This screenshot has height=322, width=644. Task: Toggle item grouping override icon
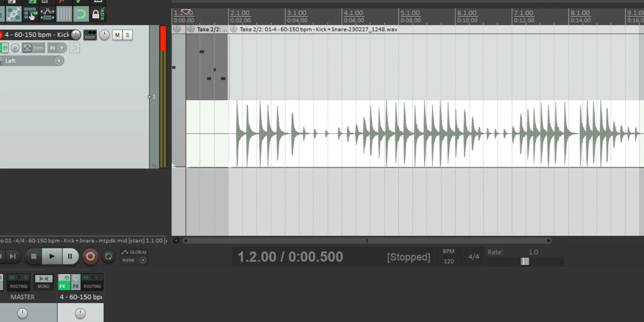pyautogui.click(x=14, y=14)
